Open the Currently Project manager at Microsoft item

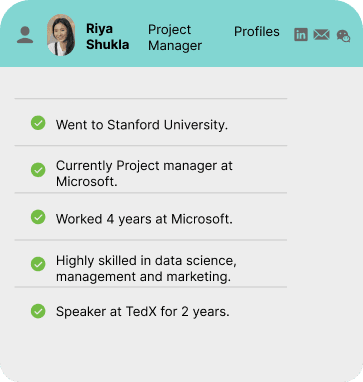tap(151, 169)
